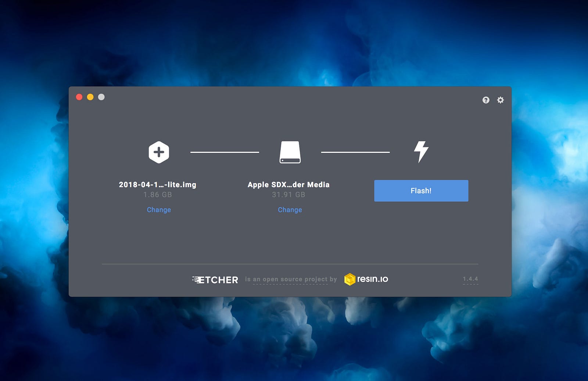Viewport: 588px width, 381px height.
Task: Close the Etcher window with red button
Action: point(79,97)
